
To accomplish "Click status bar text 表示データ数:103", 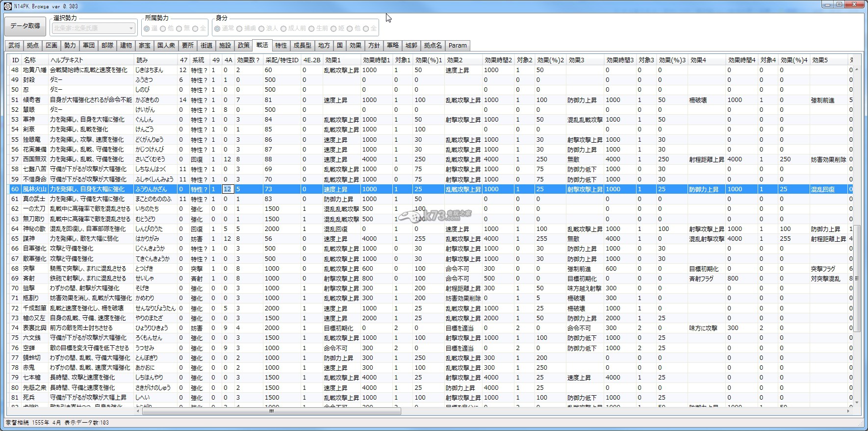I will pos(87,423).
